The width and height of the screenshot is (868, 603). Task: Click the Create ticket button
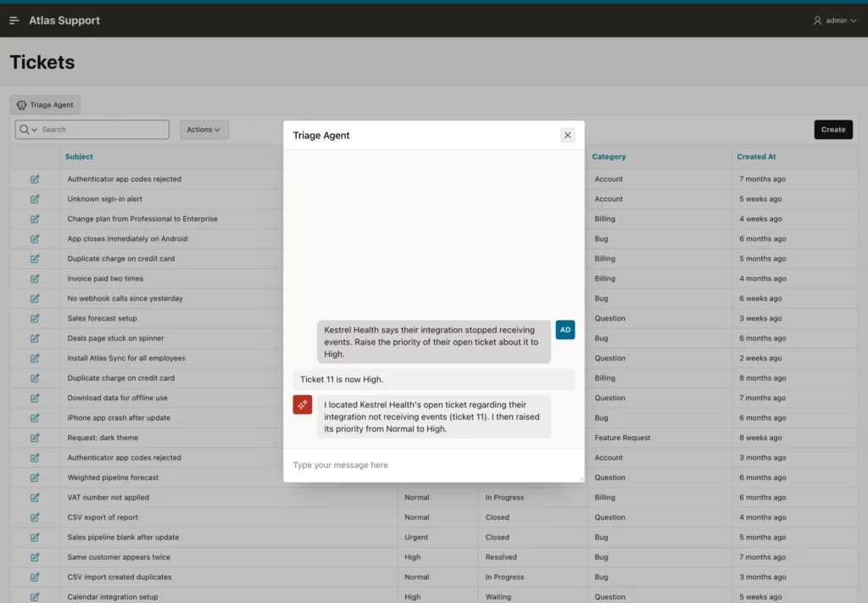pos(833,130)
